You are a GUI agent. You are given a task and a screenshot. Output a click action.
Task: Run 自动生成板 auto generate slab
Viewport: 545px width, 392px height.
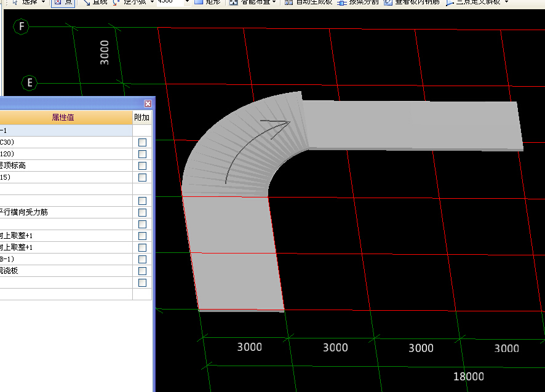click(309, 2)
